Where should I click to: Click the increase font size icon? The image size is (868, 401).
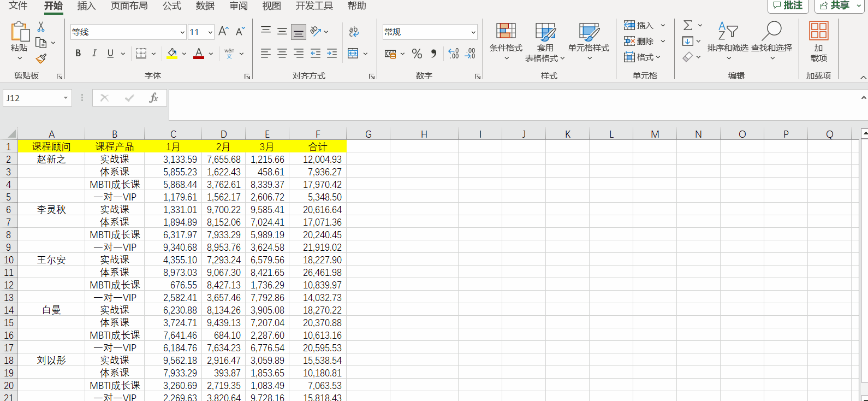tap(223, 32)
